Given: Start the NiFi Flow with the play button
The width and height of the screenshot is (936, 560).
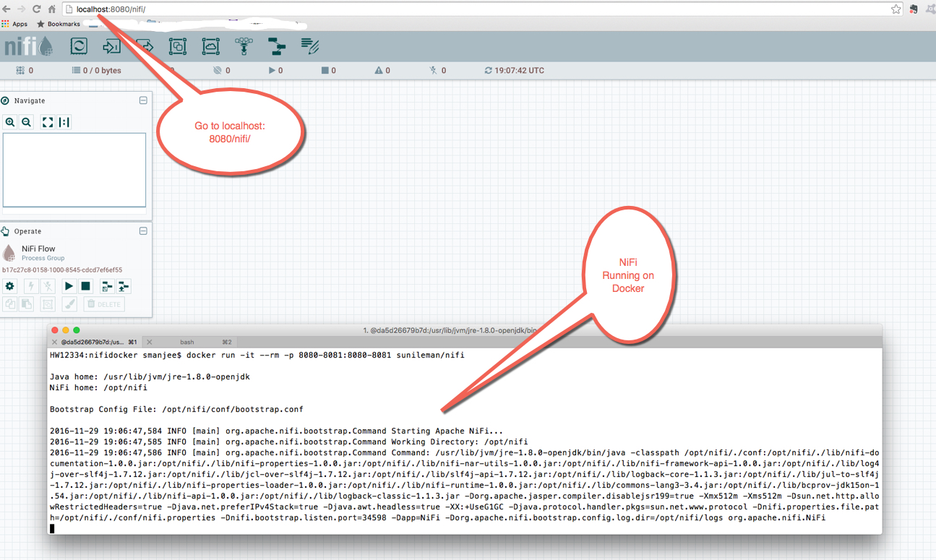Looking at the screenshot, I should coord(68,286).
